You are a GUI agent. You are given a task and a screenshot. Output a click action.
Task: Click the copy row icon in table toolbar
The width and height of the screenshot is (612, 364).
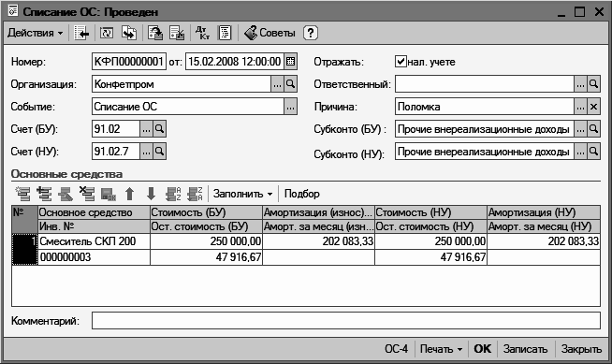coord(44,194)
